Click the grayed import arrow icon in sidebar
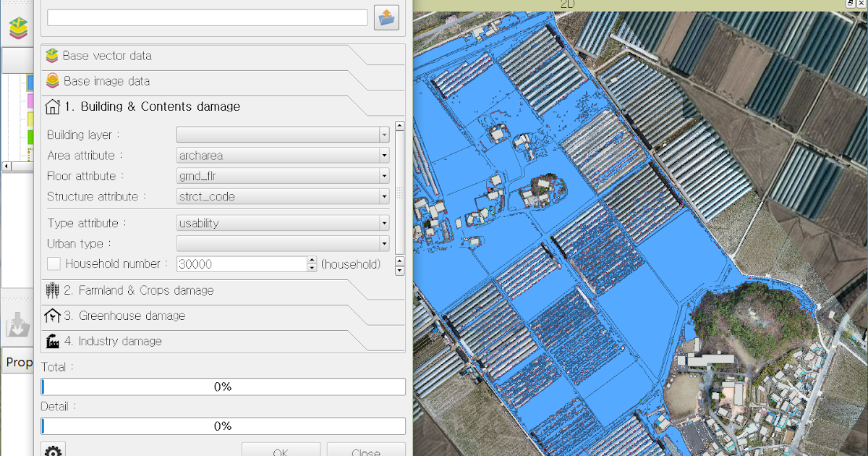Screen dimensions: 868x456 coord(17,323)
